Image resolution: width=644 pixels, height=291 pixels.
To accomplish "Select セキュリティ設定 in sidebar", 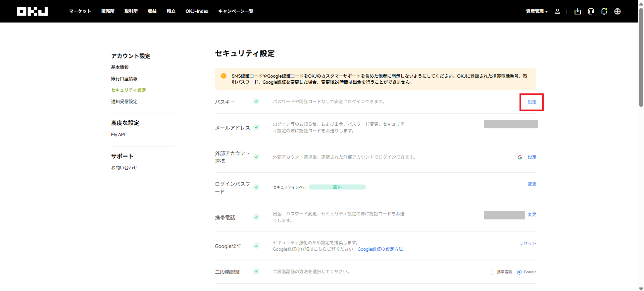I will point(129,90).
